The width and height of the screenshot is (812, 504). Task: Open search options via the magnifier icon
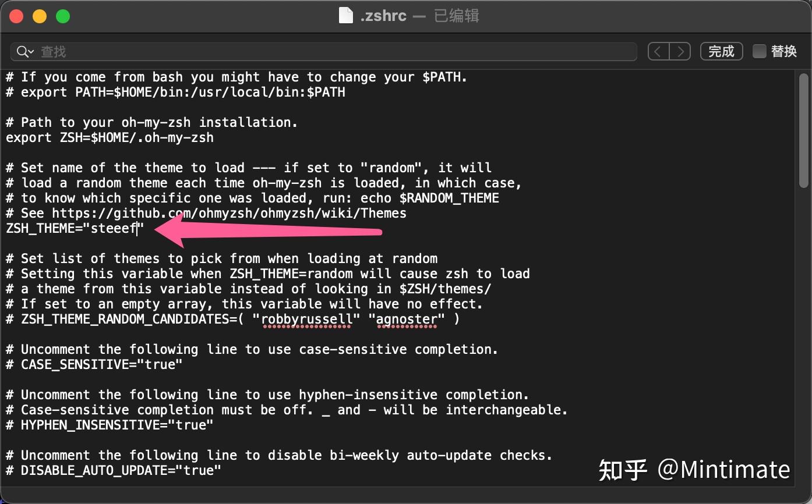pyautogui.click(x=24, y=51)
